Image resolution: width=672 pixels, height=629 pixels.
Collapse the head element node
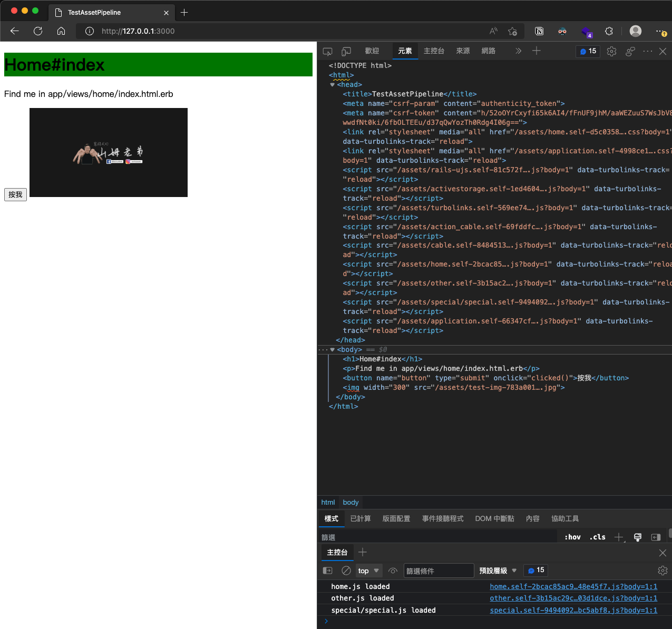click(x=332, y=85)
